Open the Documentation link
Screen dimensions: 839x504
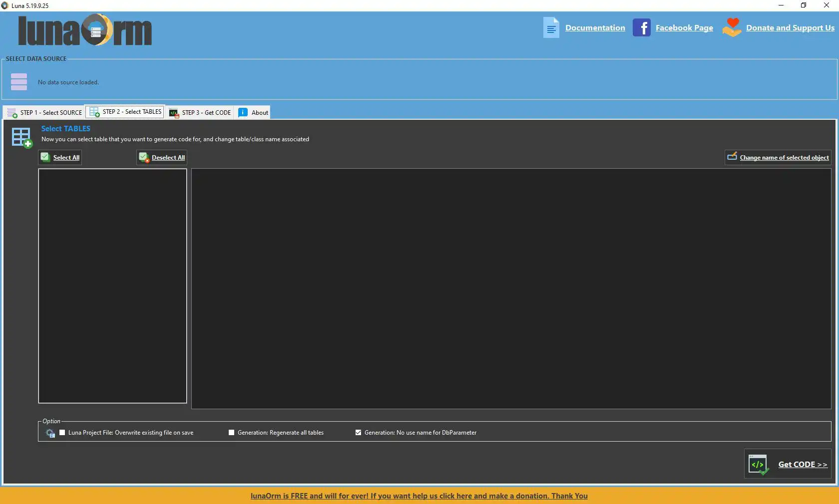click(595, 28)
